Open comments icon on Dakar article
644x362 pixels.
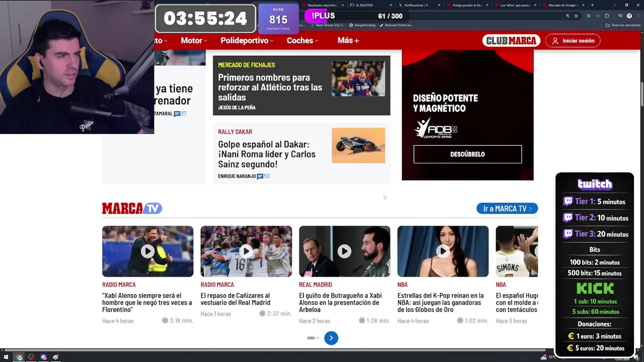[x=260, y=176]
